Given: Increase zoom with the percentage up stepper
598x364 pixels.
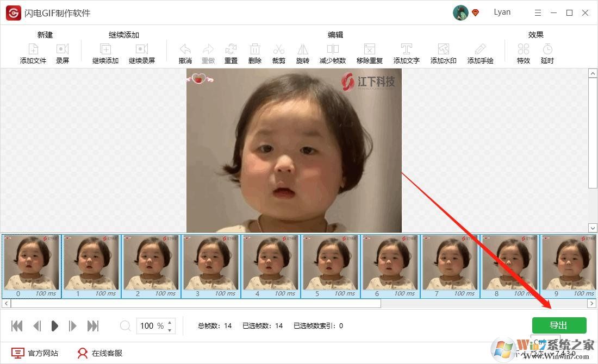Looking at the screenshot, I should 170,322.
